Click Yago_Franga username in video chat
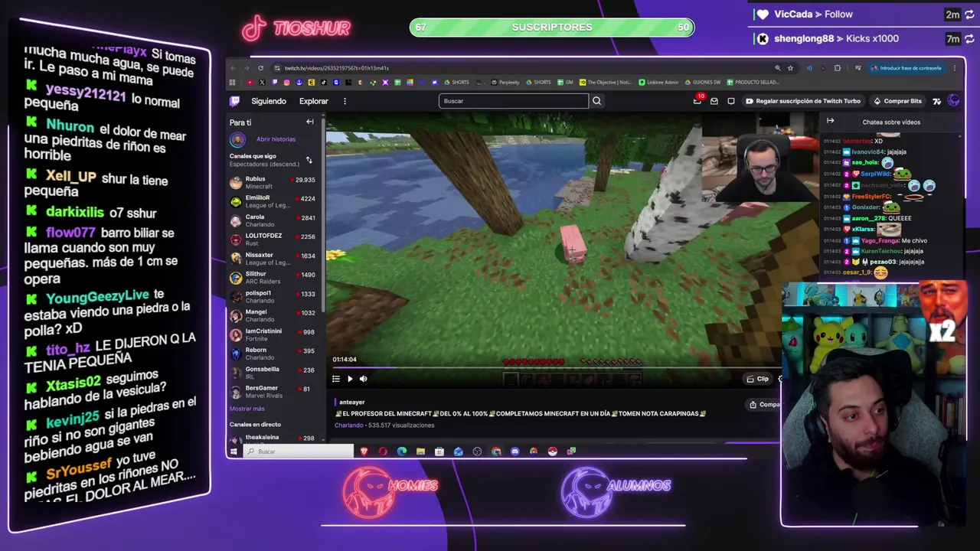 click(879, 240)
